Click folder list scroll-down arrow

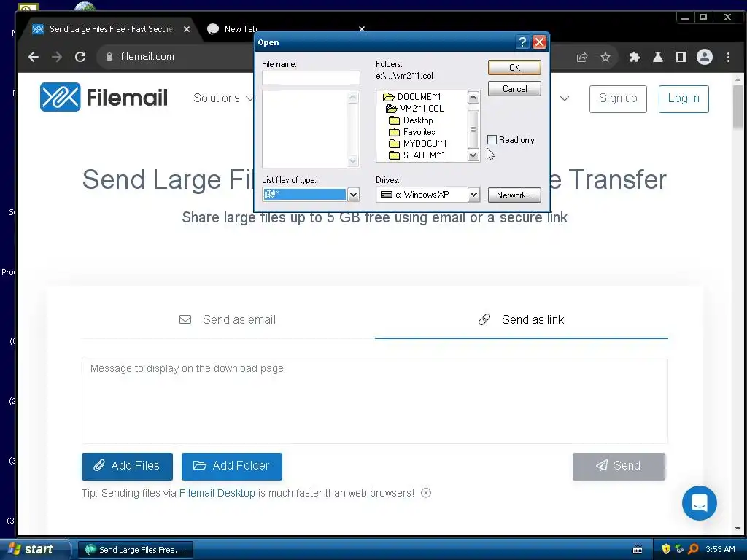pyautogui.click(x=473, y=155)
